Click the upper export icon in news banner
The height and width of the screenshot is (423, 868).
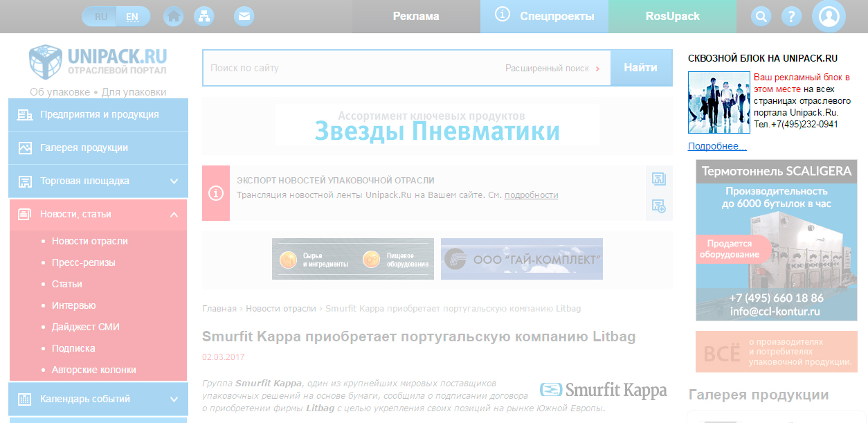tap(658, 179)
